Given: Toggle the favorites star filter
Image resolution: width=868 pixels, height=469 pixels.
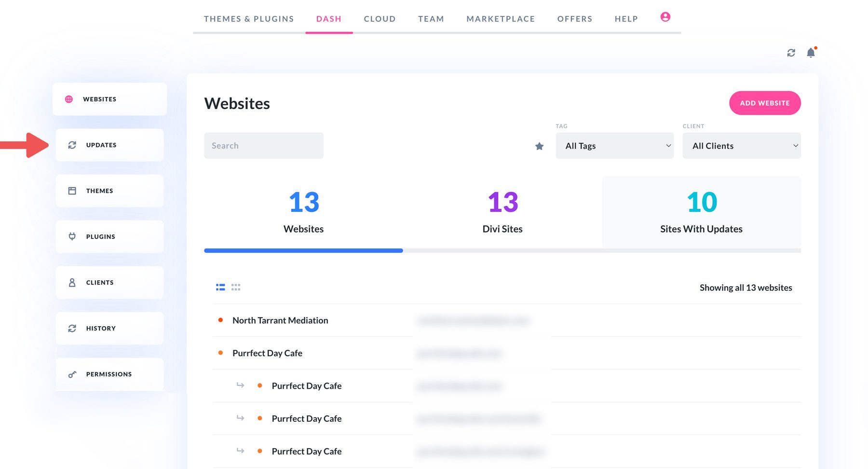Looking at the screenshot, I should [539, 146].
